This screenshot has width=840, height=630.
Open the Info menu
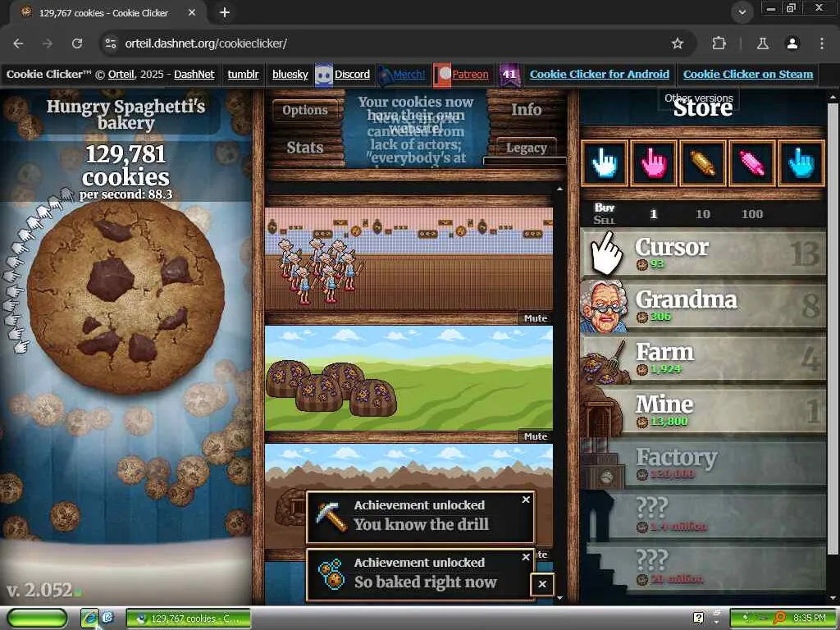[526, 109]
